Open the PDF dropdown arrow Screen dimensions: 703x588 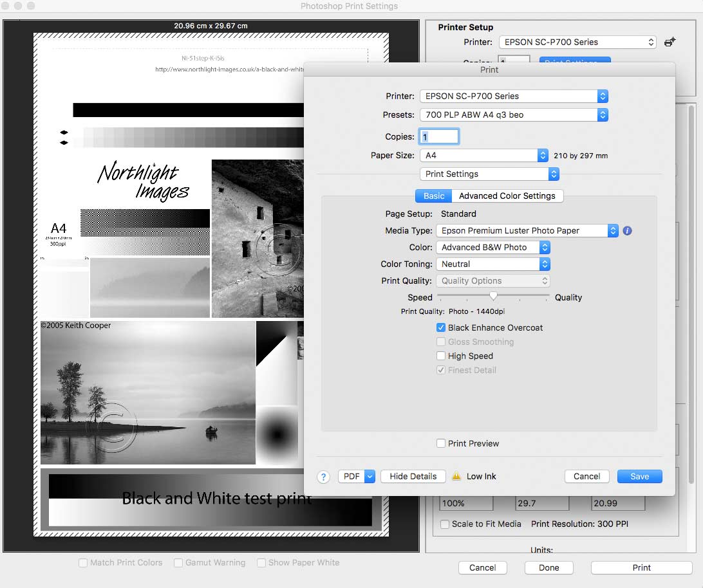point(370,477)
